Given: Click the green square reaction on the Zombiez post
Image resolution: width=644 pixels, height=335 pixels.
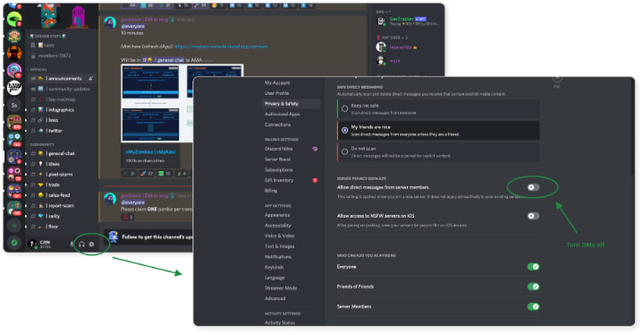Looking at the screenshot, I should [x=165, y=174].
